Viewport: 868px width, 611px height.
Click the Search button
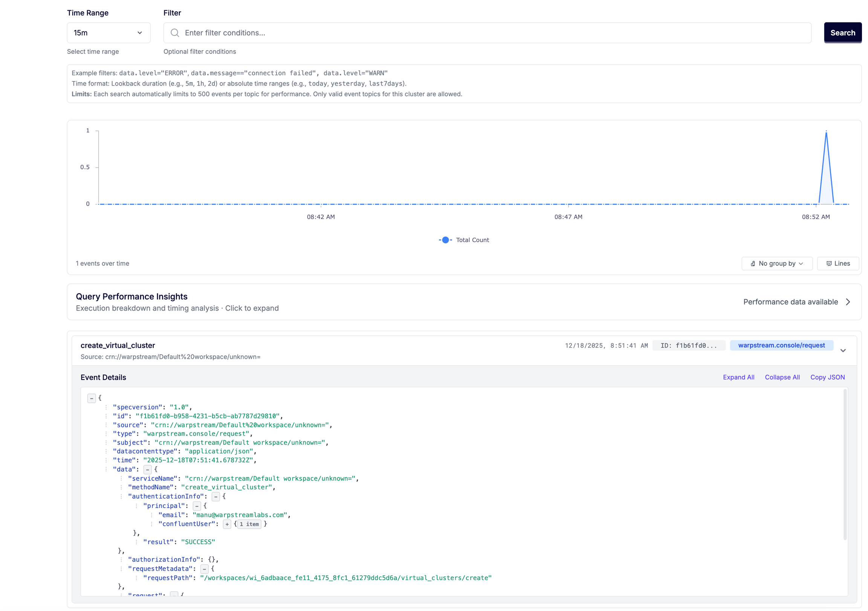tap(842, 33)
